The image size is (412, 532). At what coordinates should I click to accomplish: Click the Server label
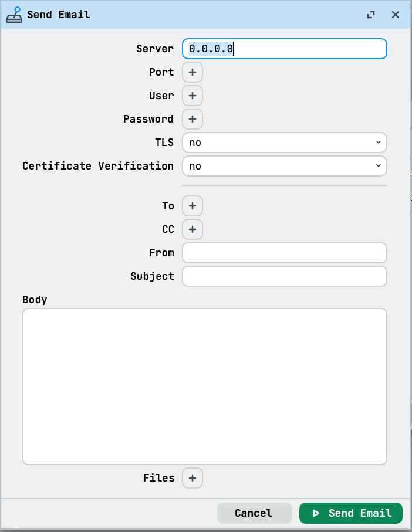click(x=155, y=49)
